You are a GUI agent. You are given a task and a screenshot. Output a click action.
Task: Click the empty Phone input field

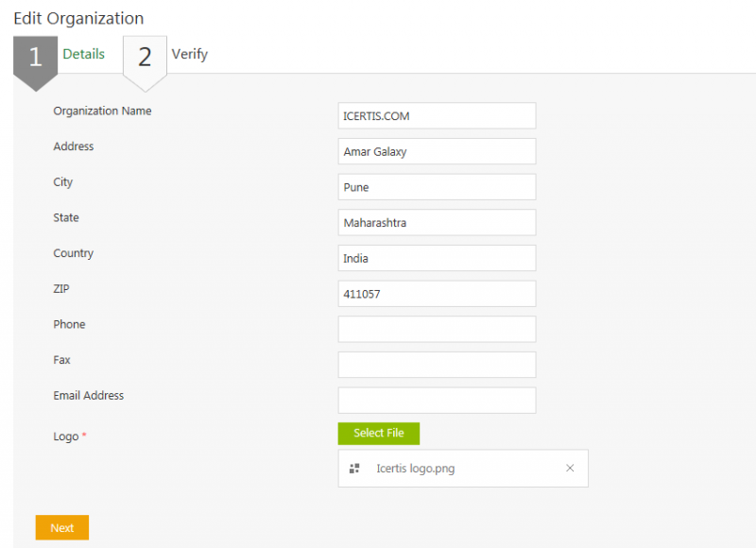(x=437, y=329)
